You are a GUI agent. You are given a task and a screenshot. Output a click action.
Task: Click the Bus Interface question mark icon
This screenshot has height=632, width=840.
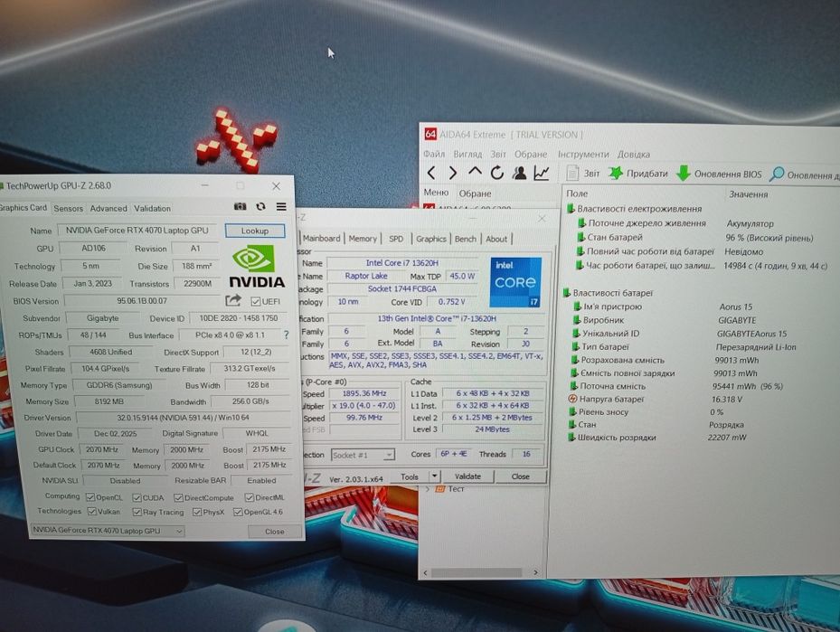286,335
